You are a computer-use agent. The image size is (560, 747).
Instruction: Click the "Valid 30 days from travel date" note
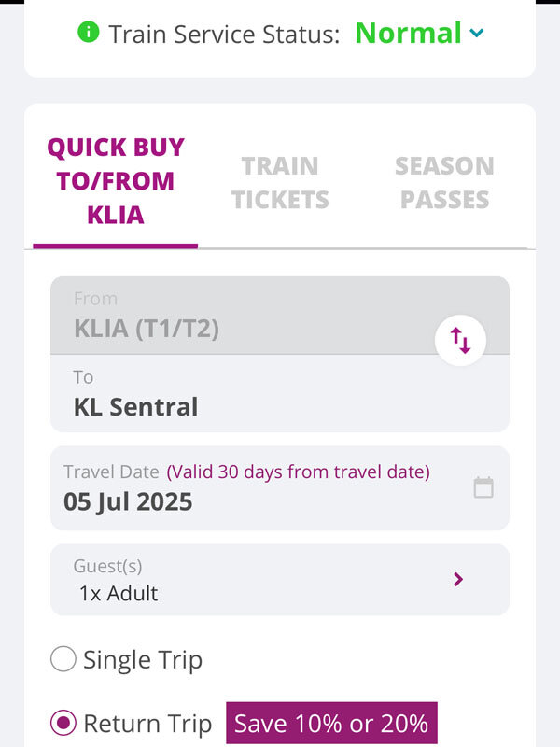pos(298,472)
